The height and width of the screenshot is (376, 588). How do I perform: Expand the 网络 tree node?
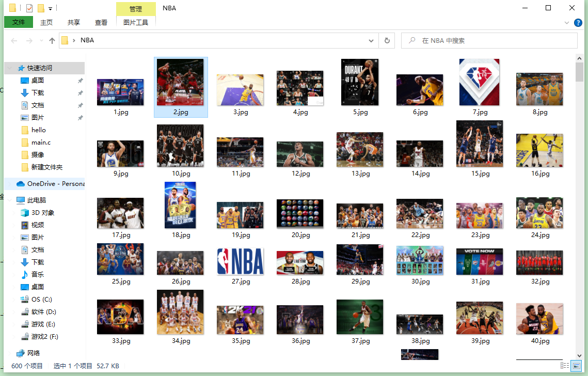10,353
